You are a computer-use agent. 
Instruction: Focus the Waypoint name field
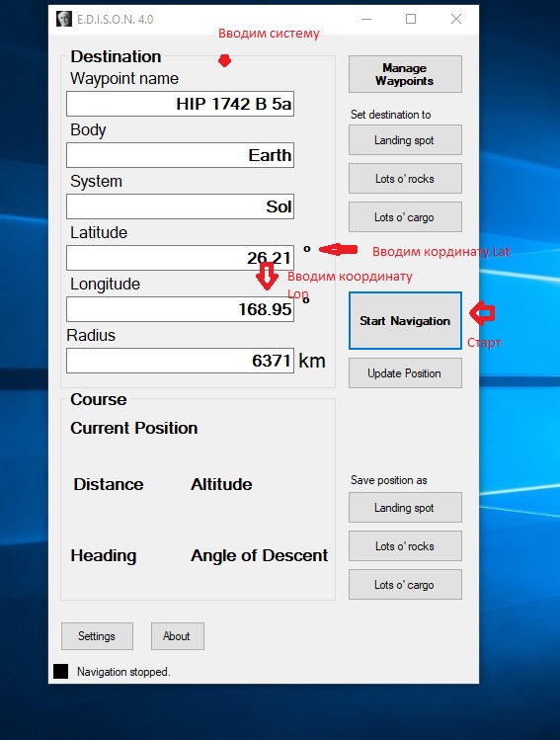pyautogui.click(x=180, y=104)
